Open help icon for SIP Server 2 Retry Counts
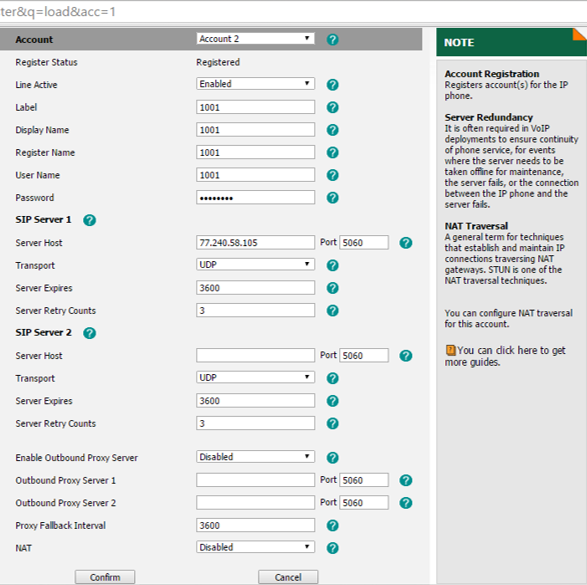This screenshot has width=587, height=585. tap(332, 423)
